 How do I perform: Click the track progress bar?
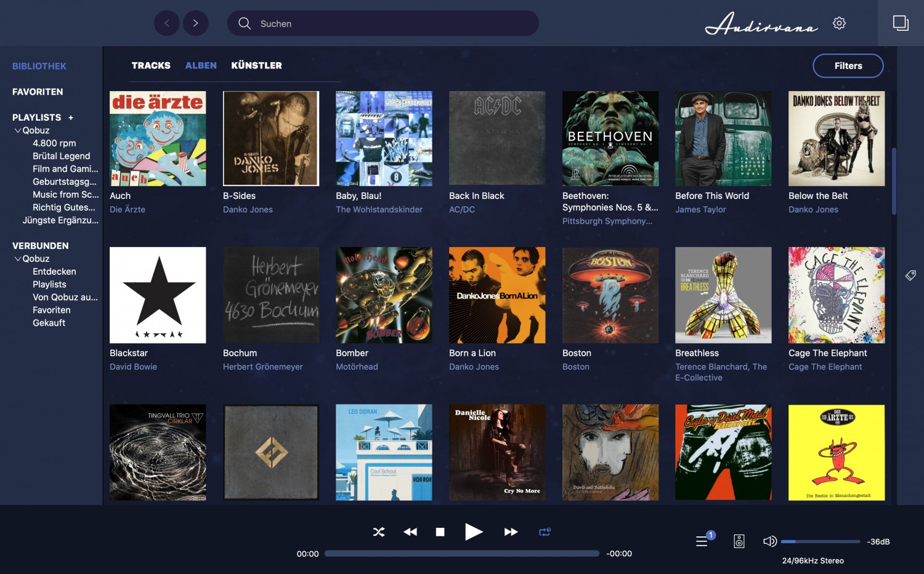(x=462, y=554)
